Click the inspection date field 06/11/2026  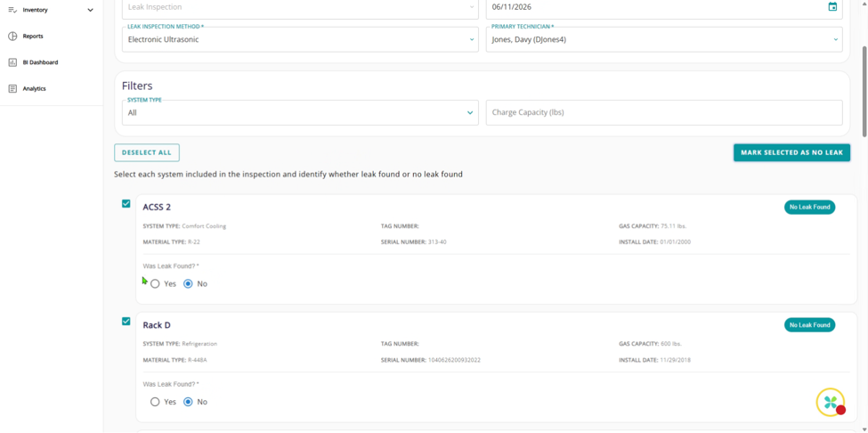(664, 8)
